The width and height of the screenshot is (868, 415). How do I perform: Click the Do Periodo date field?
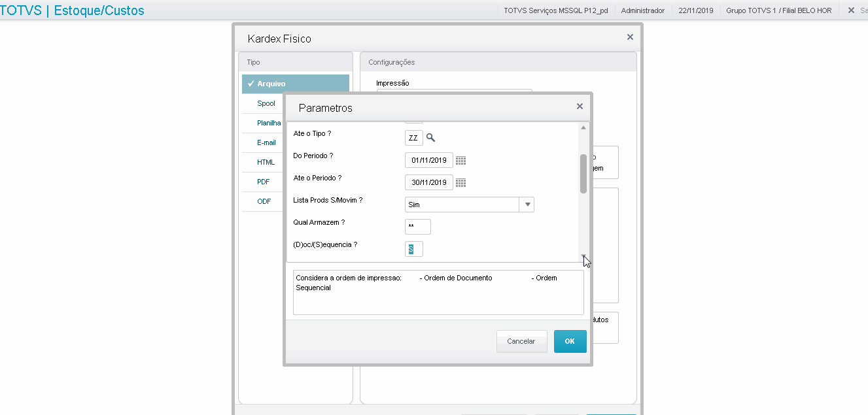coord(429,160)
